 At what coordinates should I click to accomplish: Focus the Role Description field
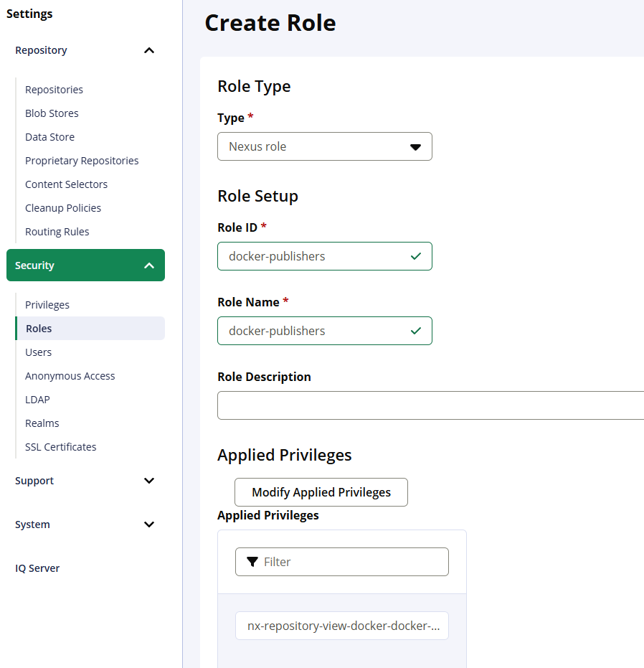click(x=430, y=405)
